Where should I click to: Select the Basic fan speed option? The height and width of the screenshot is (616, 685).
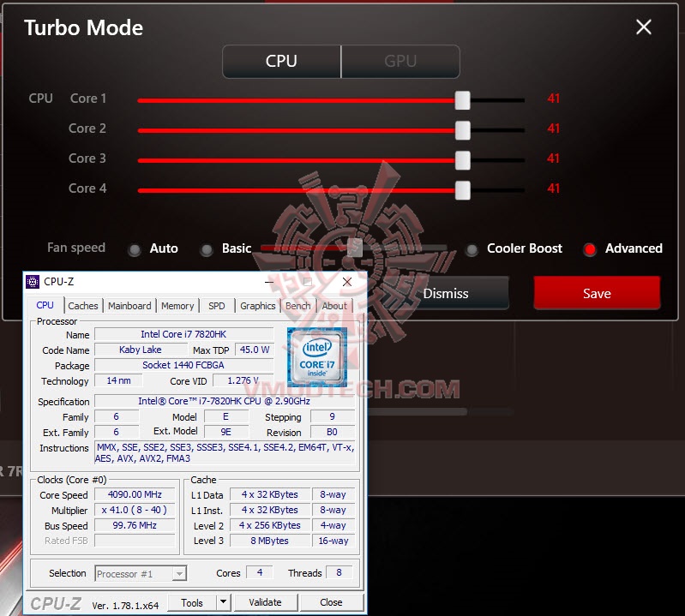(x=207, y=249)
